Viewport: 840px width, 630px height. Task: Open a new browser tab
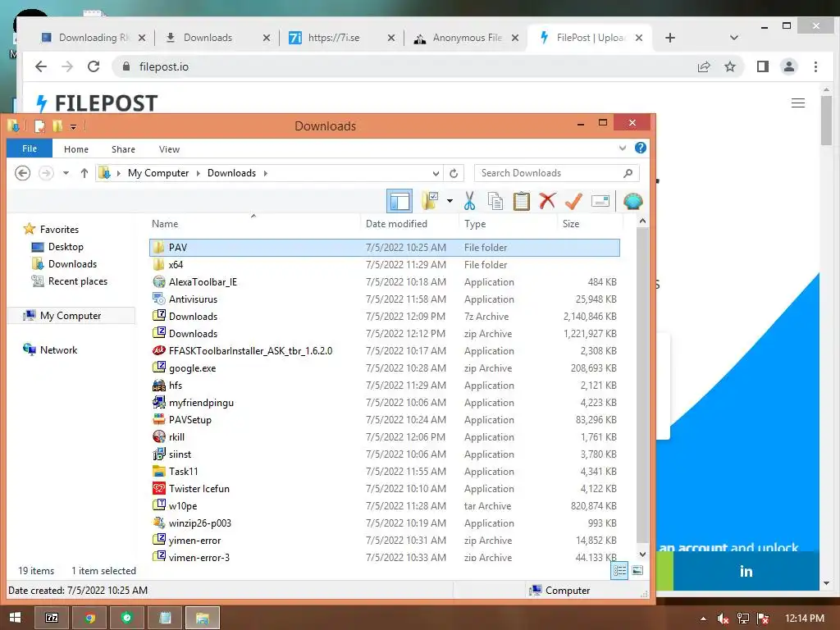point(669,38)
